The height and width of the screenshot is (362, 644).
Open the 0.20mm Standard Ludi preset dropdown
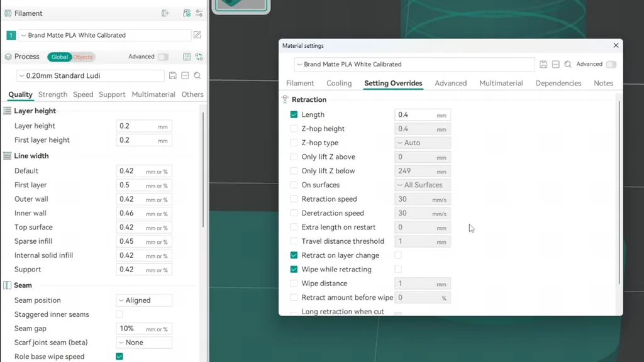point(91,75)
